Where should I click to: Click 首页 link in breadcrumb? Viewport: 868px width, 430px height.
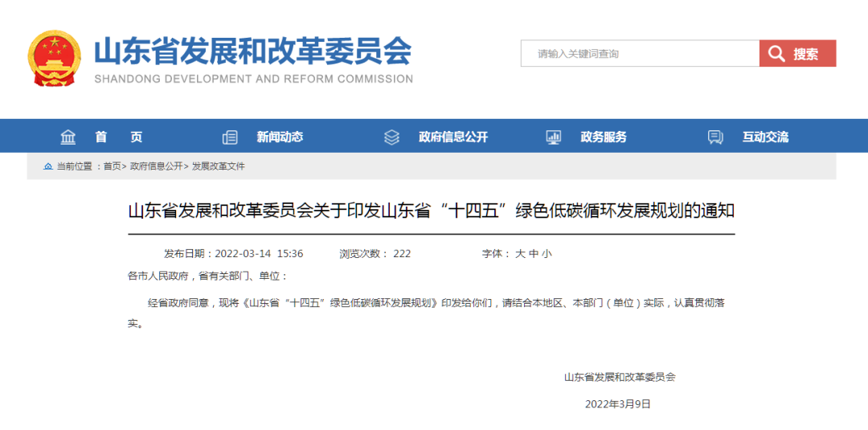[113, 166]
